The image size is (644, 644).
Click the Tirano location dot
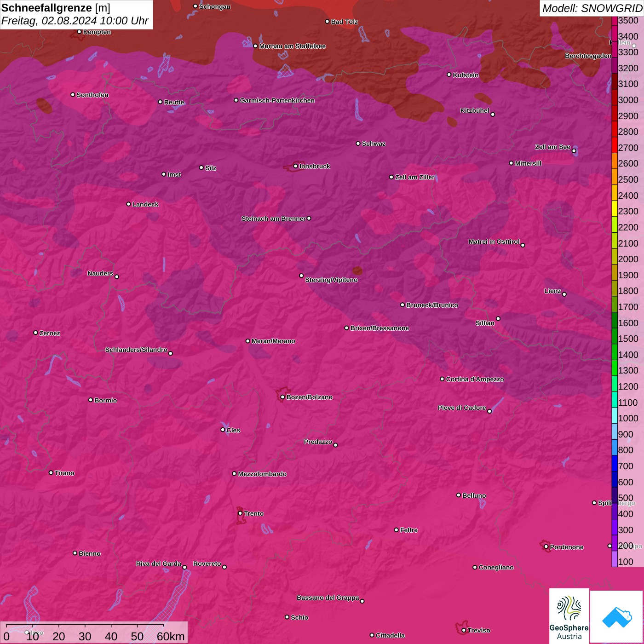click(x=51, y=472)
